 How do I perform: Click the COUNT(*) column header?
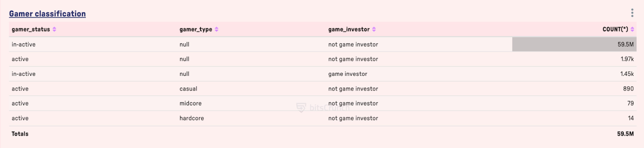[x=615, y=29]
